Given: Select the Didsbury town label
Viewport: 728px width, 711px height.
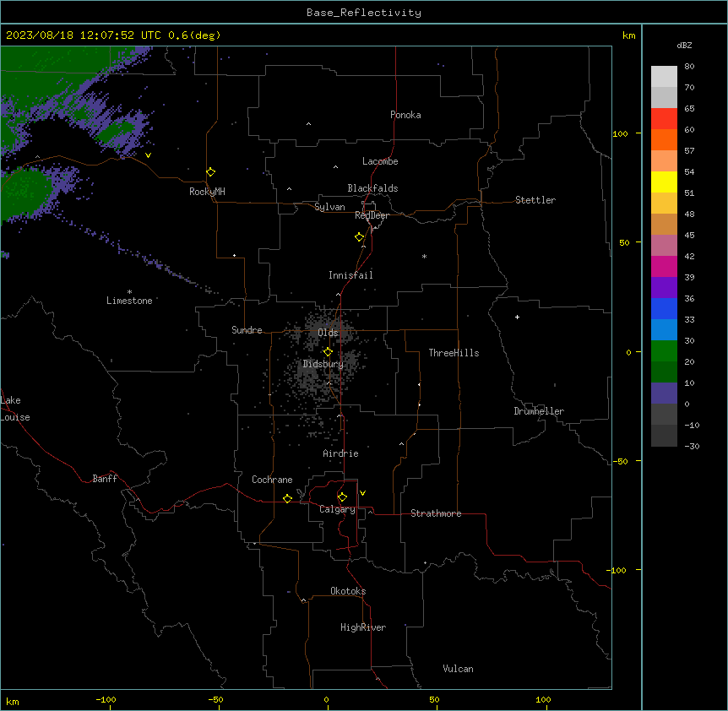Looking at the screenshot, I should 323,364.
